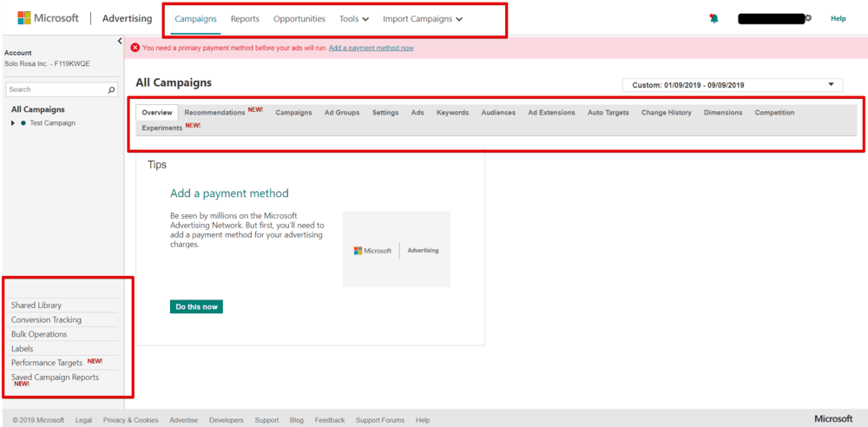
Task: Collapse the left sidebar arrow
Action: tap(120, 41)
